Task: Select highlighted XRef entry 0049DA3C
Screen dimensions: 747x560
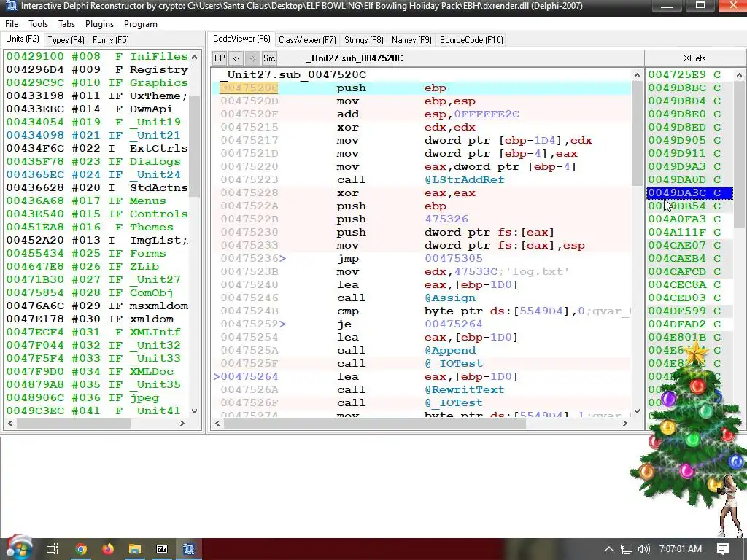Action: pyautogui.click(x=690, y=192)
